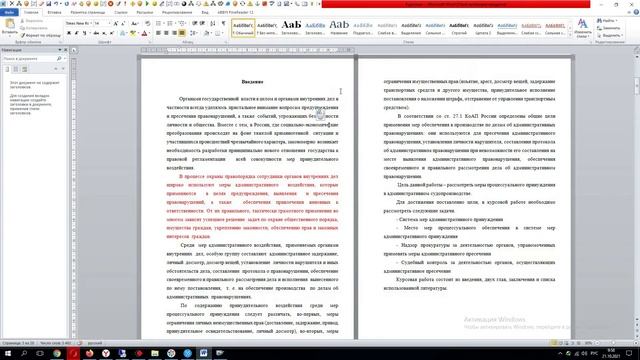640x360 pixels.
Task: Open the notification center in system tray
Action: [x=629, y=353]
